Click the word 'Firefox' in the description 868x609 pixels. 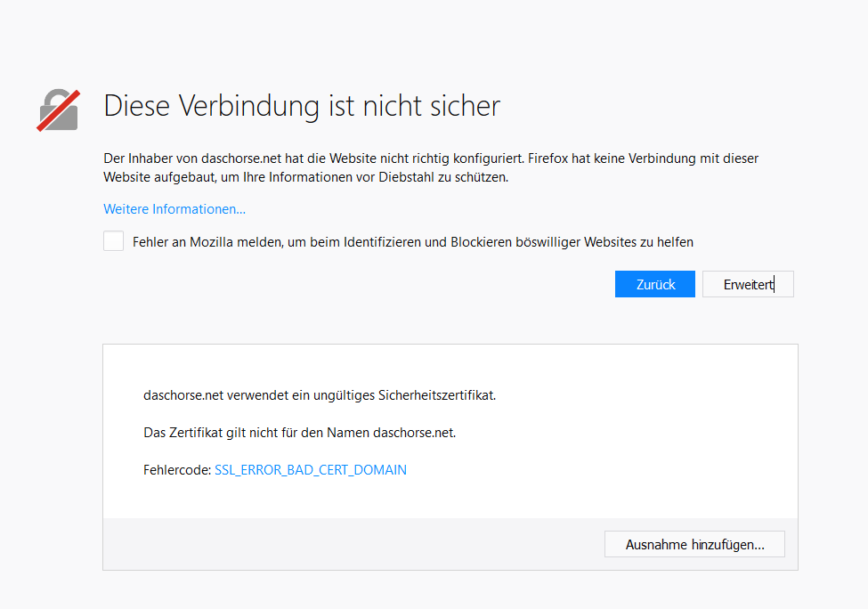coord(548,158)
